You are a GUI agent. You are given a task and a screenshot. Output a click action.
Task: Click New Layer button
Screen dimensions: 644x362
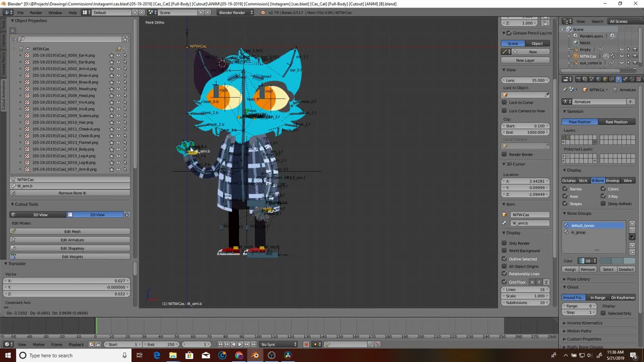coord(525,60)
